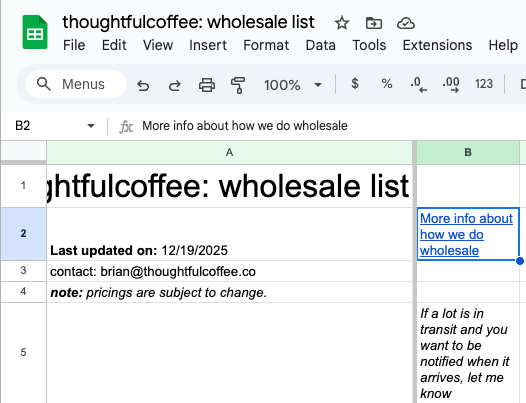
Task: Open the Tools menu
Action: (x=369, y=45)
